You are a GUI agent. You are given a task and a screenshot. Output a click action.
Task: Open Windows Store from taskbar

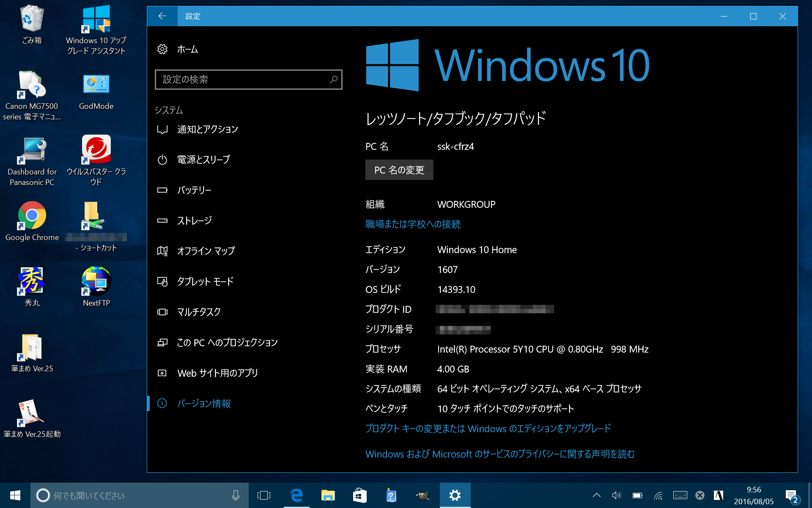360,495
